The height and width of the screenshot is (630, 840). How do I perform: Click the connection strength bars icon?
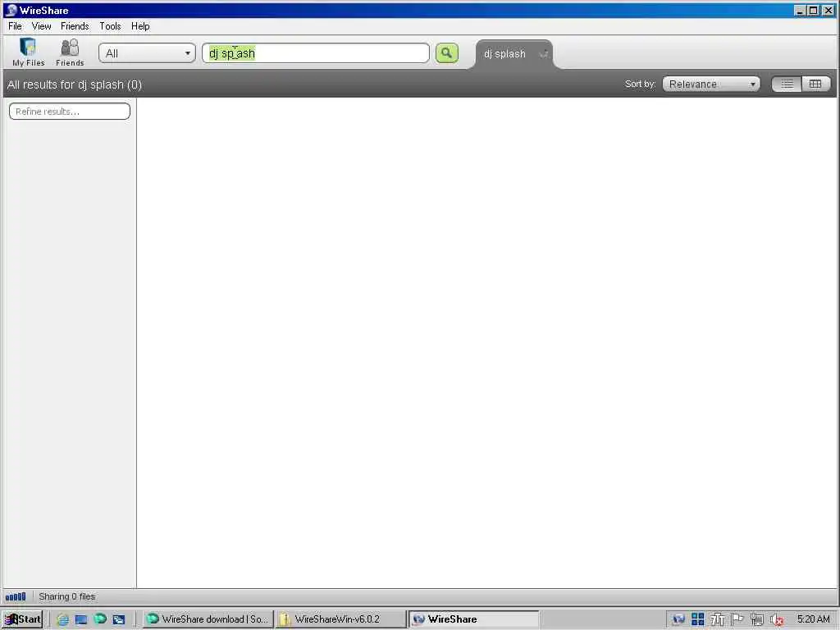click(x=16, y=596)
